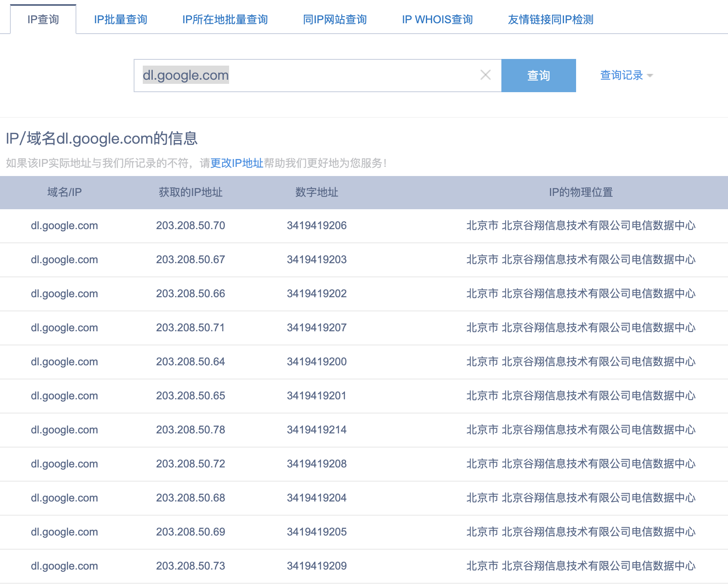Image resolution: width=728 pixels, height=587 pixels.
Task: Click the location text in the 3419419206 row
Action: coord(581,225)
